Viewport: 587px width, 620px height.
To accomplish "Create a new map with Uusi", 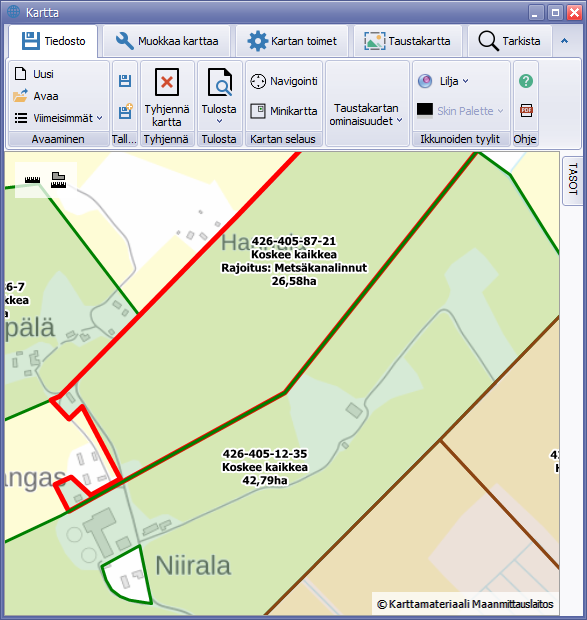I will click(x=34, y=74).
